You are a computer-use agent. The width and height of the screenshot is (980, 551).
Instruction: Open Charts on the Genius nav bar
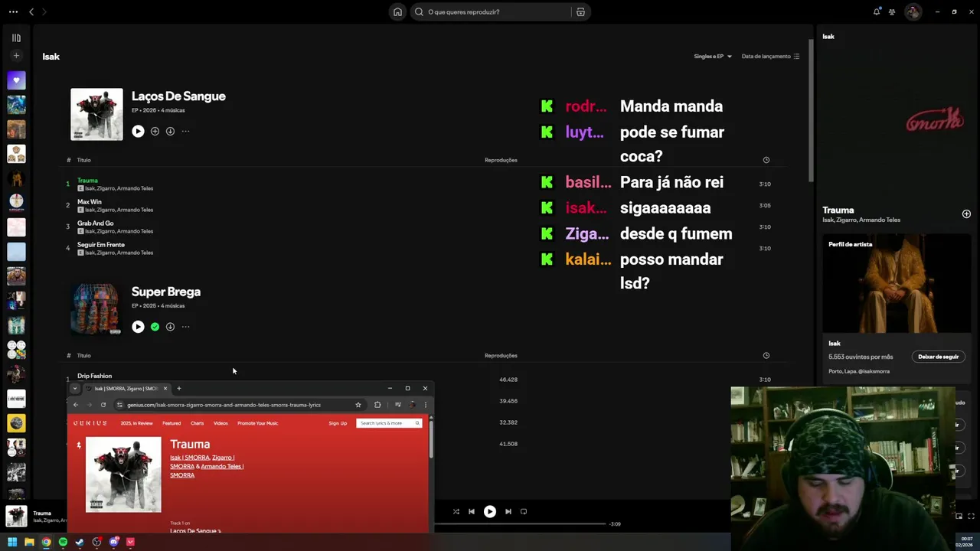(197, 423)
